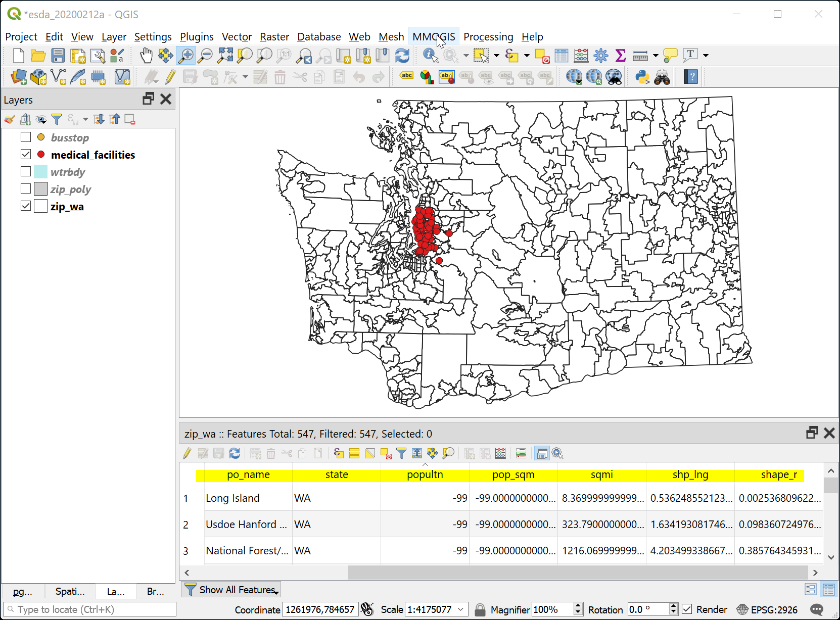Open the Identify Features tool
This screenshot has height=620, width=840.
(x=429, y=56)
